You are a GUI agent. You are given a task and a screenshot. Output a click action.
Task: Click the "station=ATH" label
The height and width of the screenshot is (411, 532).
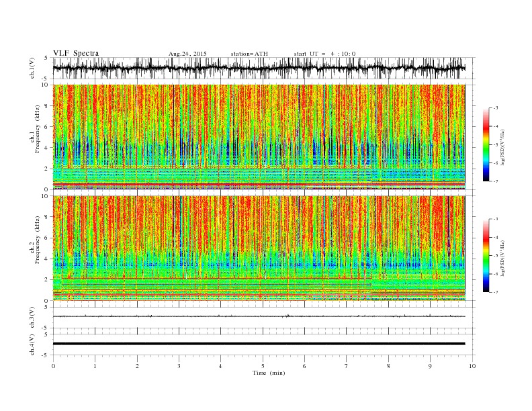(249, 54)
